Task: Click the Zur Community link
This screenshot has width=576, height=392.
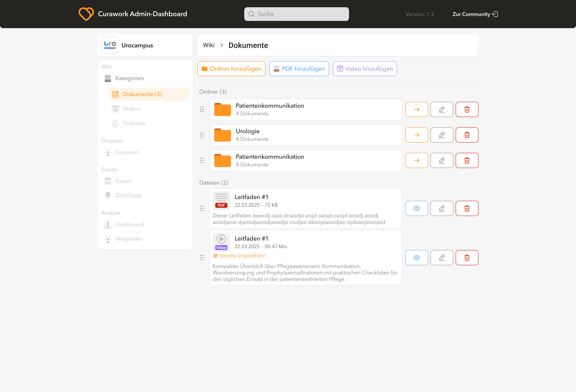Action: point(475,14)
